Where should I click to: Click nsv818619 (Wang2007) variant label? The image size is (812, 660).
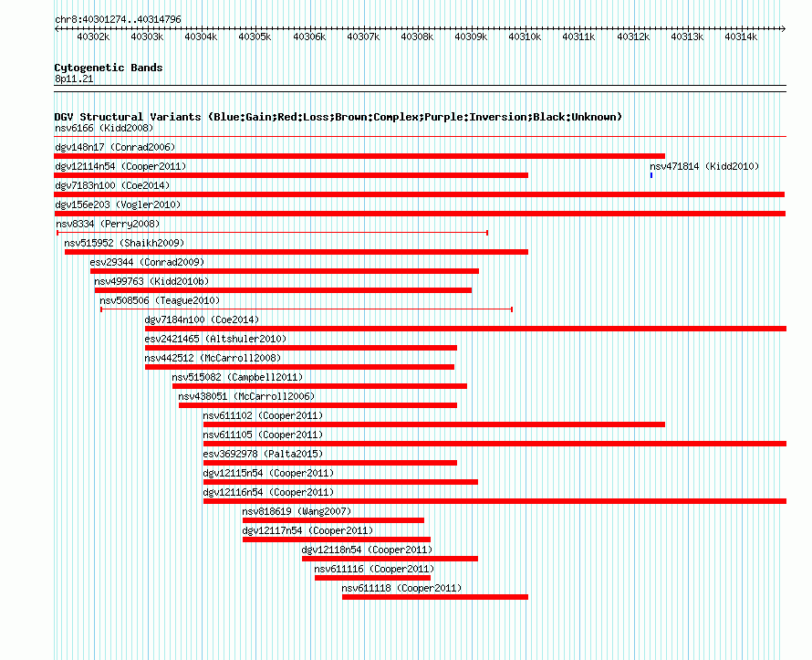(x=297, y=511)
